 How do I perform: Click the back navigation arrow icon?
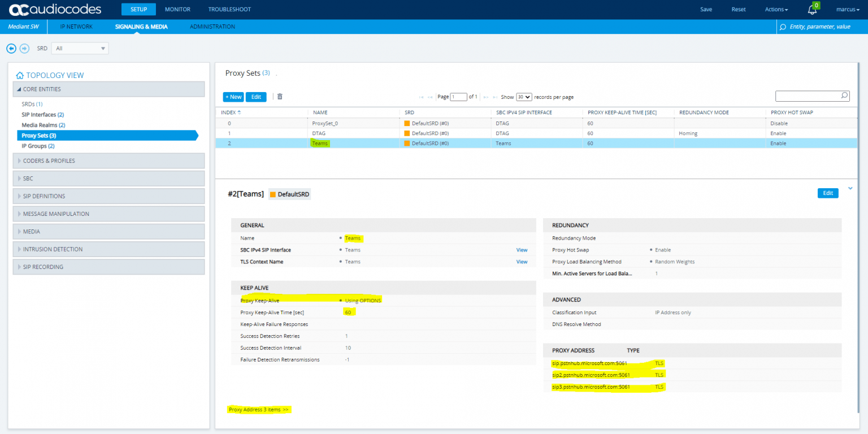coord(11,48)
